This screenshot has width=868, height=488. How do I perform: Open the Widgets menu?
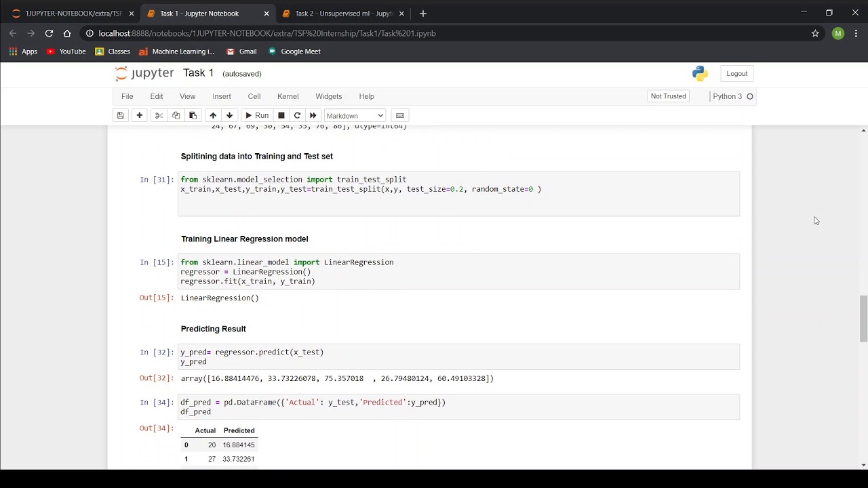click(x=328, y=96)
